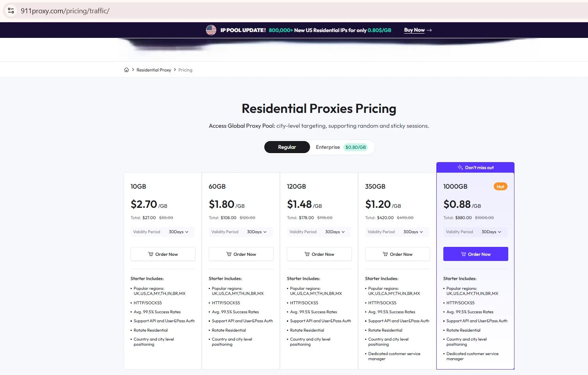This screenshot has width=588, height=375.
Task: Click the $1.20 price on 350GB plan
Action: (x=378, y=204)
